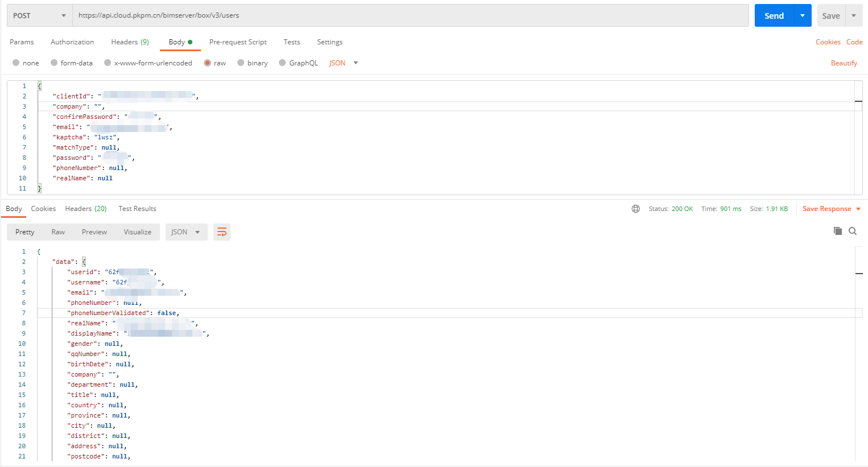Choose the binary body radio option

pyautogui.click(x=241, y=63)
